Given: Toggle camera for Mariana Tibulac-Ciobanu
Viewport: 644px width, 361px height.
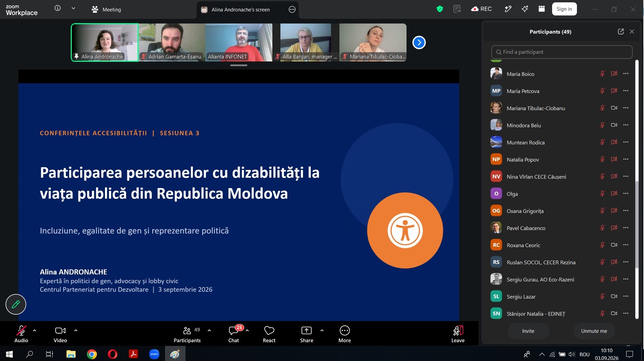Looking at the screenshot, I should [614, 108].
